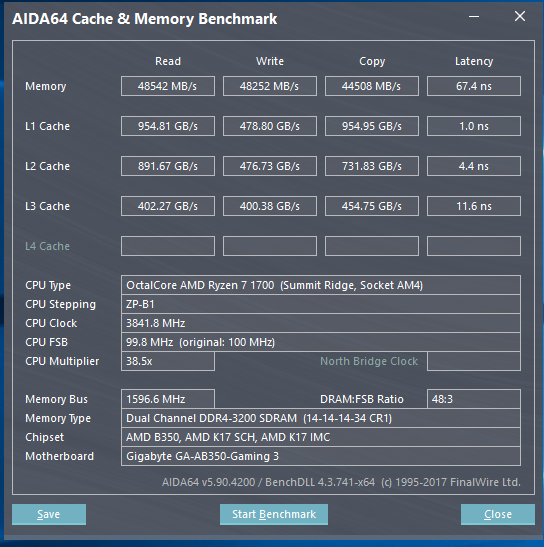Click the North Bridge Clock label
This screenshot has height=547, width=544.
[369, 361]
